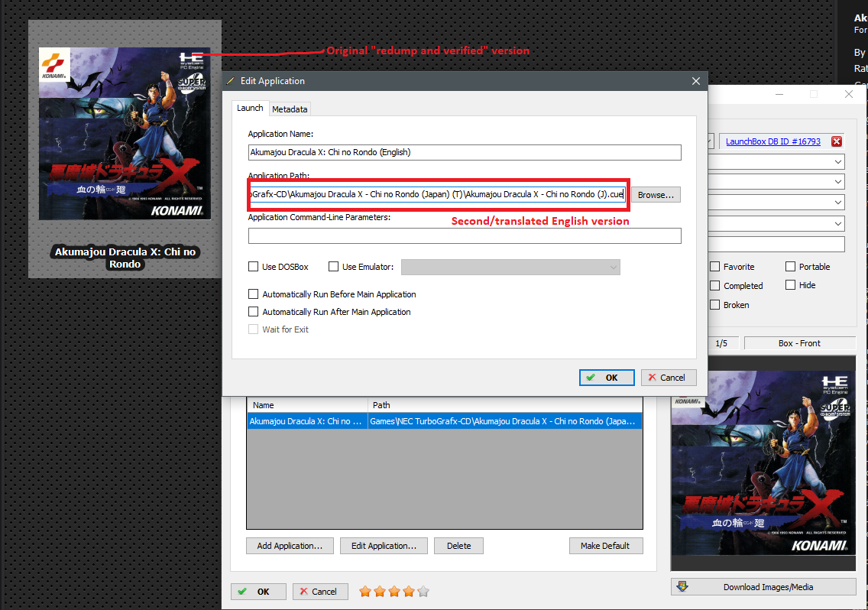Enable the Use DOSBox checkbox
Viewport: 868px width, 610px height.
pos(254,267)
